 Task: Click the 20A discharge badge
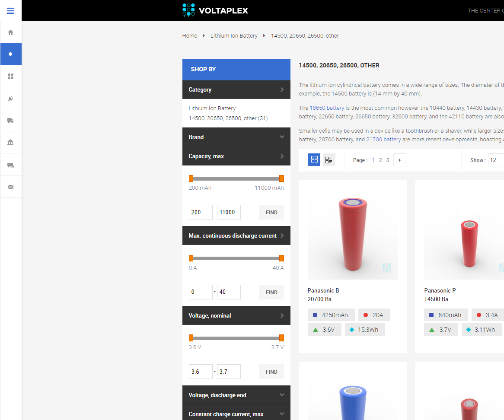tap(374, 315)
